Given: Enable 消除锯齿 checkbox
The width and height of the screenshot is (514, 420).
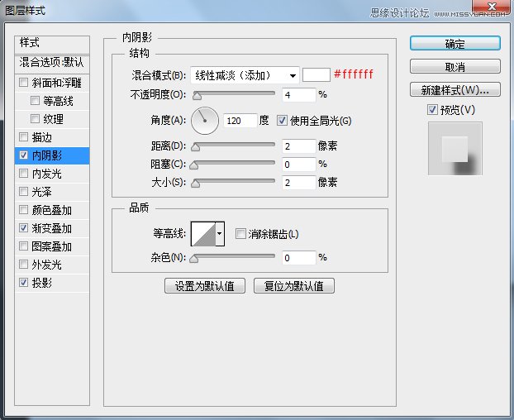Looking at the screenshot, I should click(x=240, y=234).
